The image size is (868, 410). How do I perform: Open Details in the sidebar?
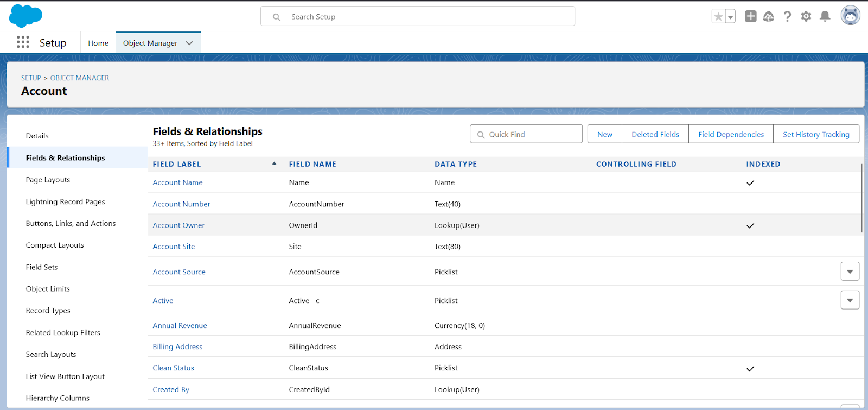point(78,136)
